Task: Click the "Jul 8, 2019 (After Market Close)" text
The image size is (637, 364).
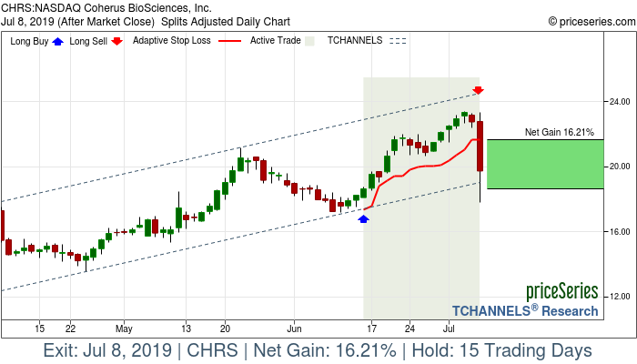Action: [x=77, y=22]
